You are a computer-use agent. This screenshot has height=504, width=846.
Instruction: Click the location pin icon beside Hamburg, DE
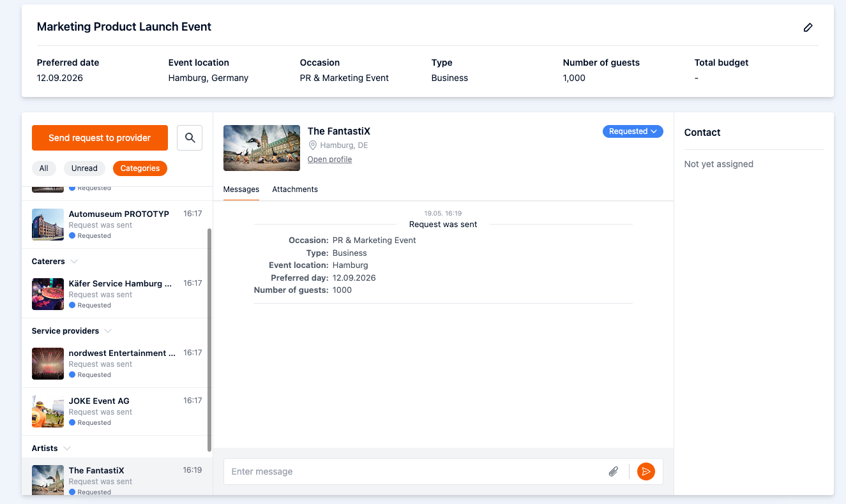pos(313,145)
